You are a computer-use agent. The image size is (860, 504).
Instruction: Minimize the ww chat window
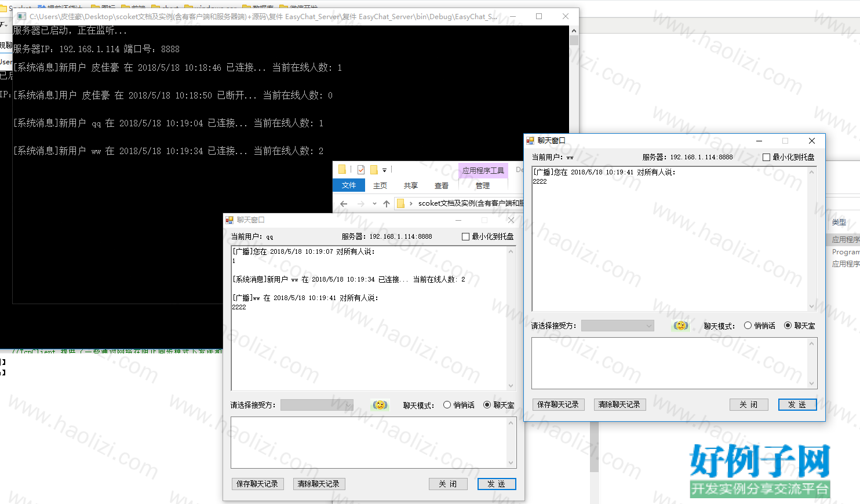[x=759, y=141]
